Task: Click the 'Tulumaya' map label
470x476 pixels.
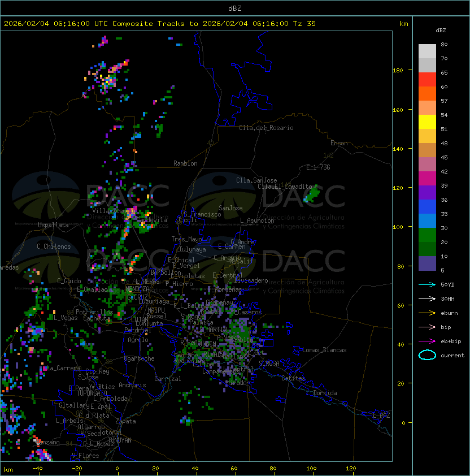Action: pyautogui.click(x=193, y=249)
